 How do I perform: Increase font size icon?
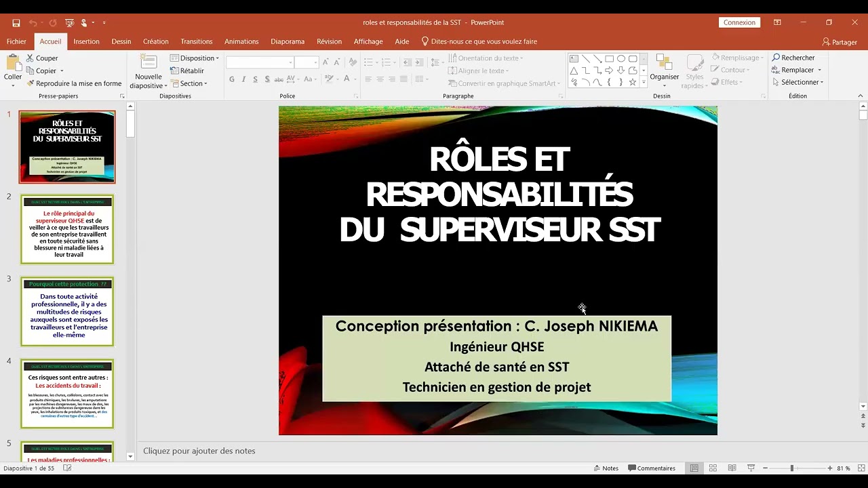click(325, 62)
